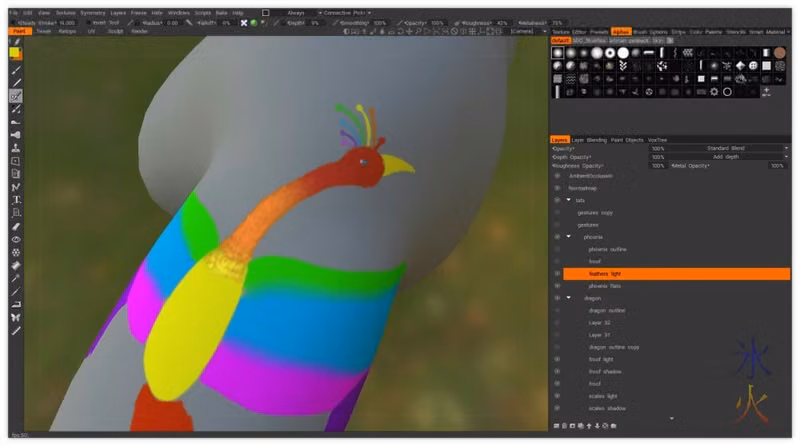This screenshot has width=800, height=446.
Task: Choose the wavy lines alpha
Action: point(571,79)
